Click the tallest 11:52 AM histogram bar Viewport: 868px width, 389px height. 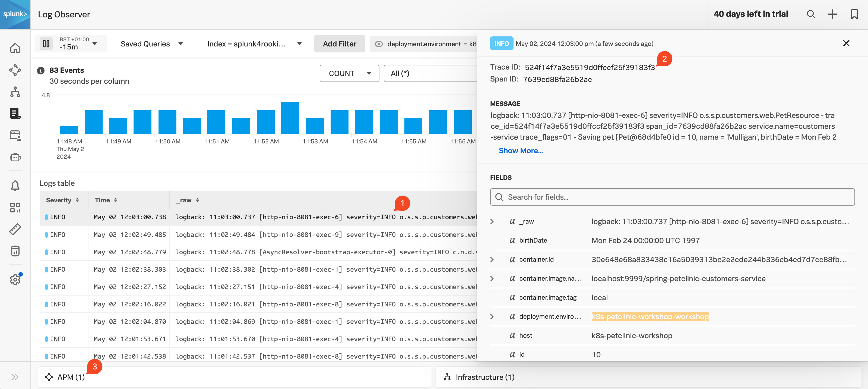pos(290,118)
